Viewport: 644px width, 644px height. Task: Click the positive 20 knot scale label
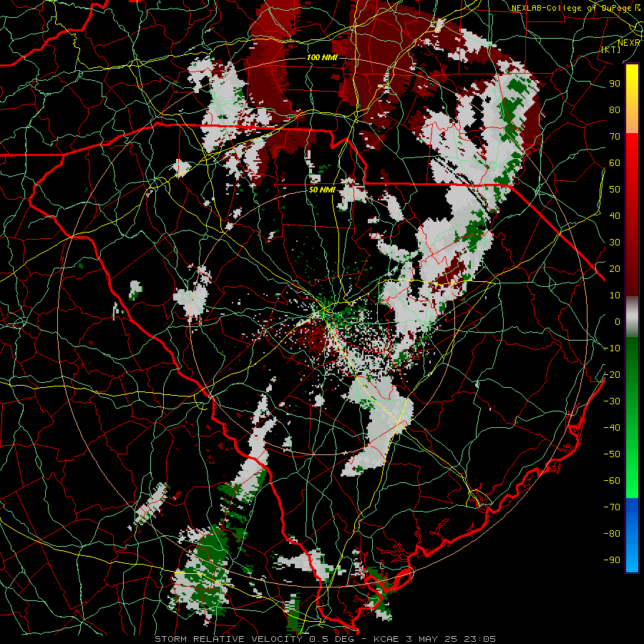[615, 269]
